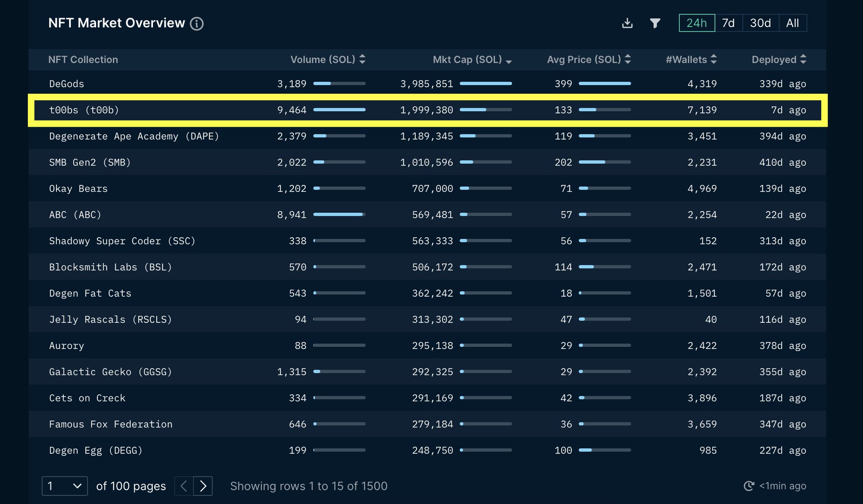Go to previous page with left chevron
The height and width of the screenshot is (504, 863).
(x=184, y=486)
